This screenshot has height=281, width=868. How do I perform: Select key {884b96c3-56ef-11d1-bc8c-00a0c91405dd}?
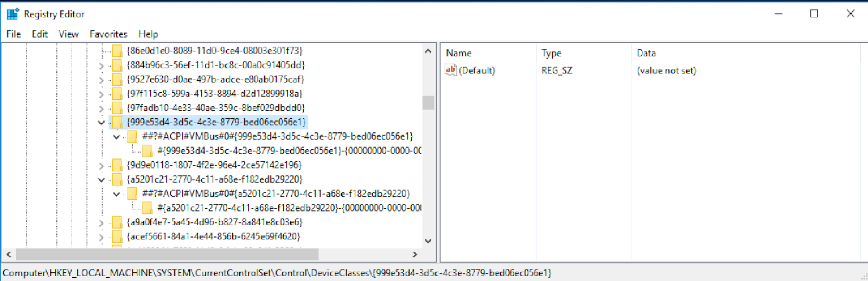pyautogui.click(x=216, y=65)
